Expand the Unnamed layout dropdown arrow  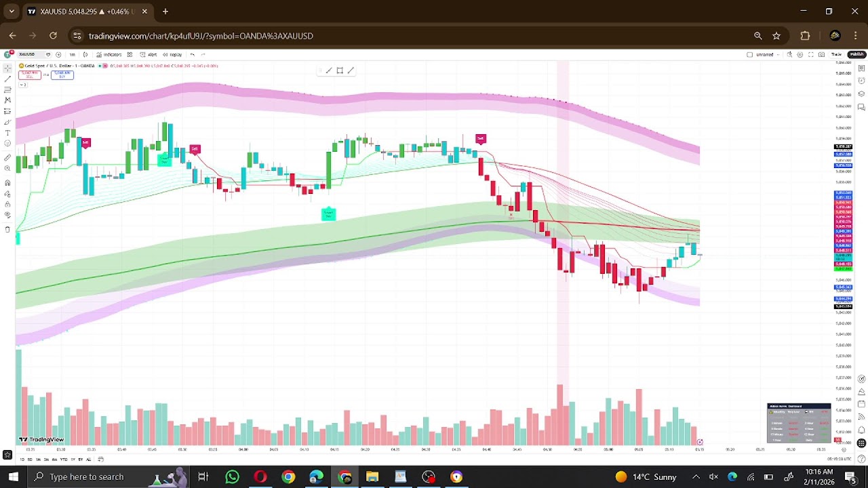tap(778, 54)
